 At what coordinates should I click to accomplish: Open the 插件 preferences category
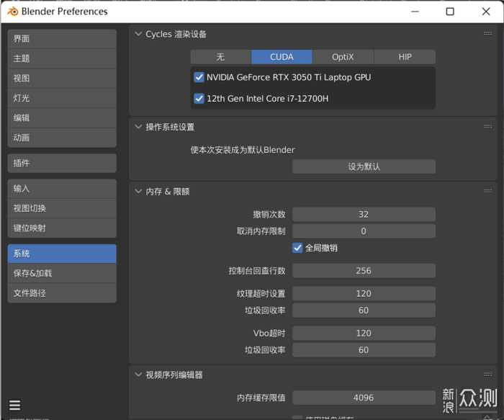tap(61, 164)
